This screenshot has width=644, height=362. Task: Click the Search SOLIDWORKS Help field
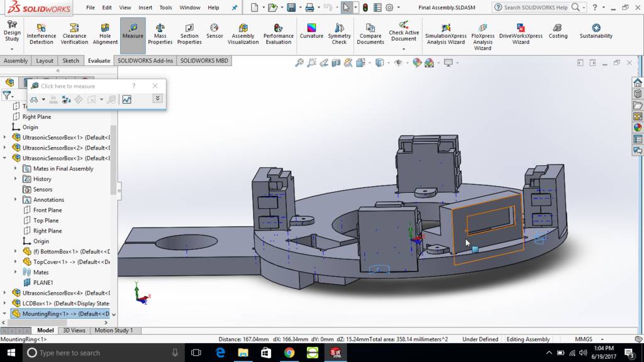click(x=535, y=8)
